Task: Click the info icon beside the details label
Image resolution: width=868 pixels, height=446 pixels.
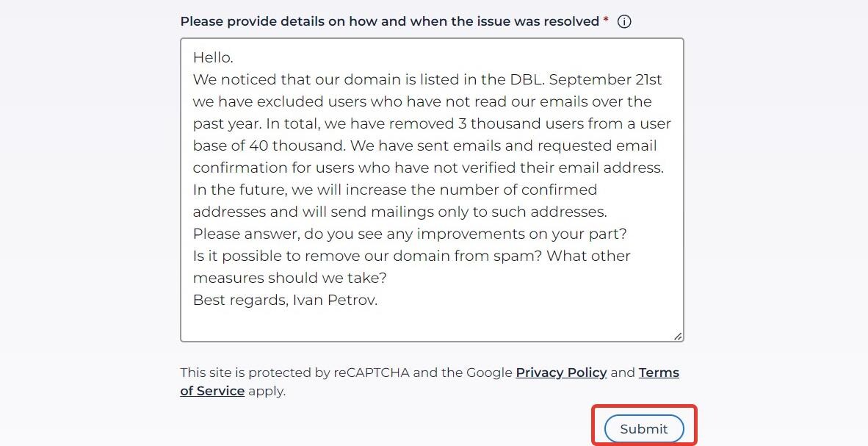Action: [624, 21]
